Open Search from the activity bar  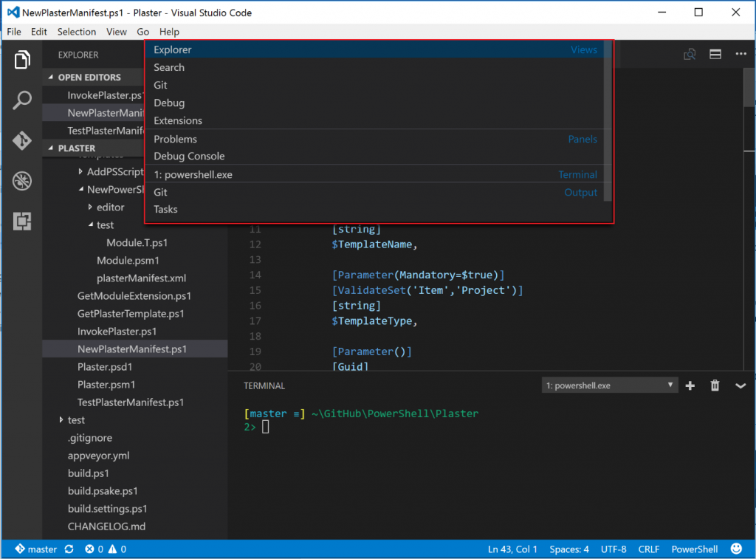coord(22,100)
